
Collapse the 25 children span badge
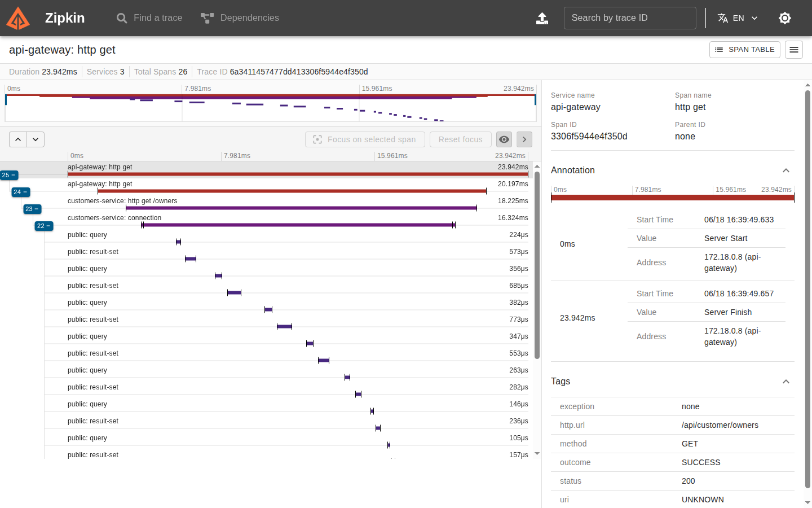click(9, 175)
